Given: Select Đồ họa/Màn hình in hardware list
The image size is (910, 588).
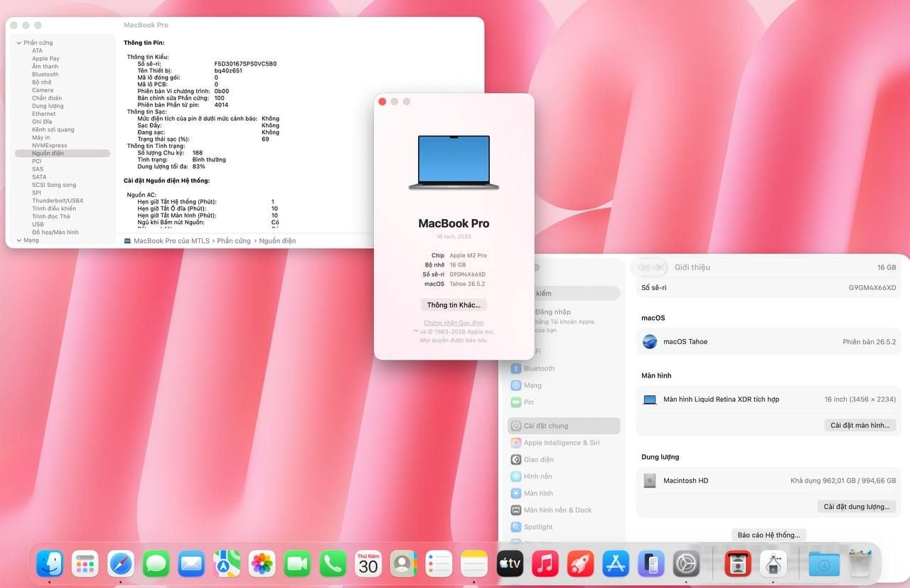Looking at the screenshot, I should pos(55,232).
